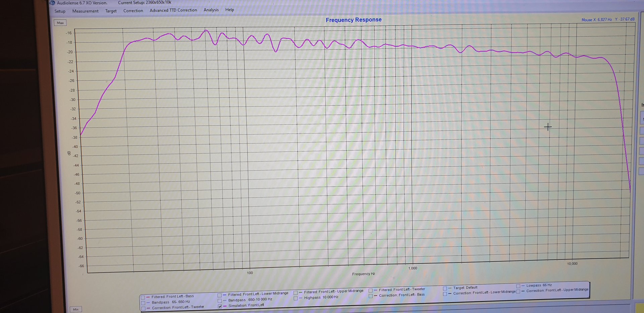The height and width of the screenshot is (313, 644).
Task: Click the Current Setup: 2360x650x10k title text
Action: [145, 3]
